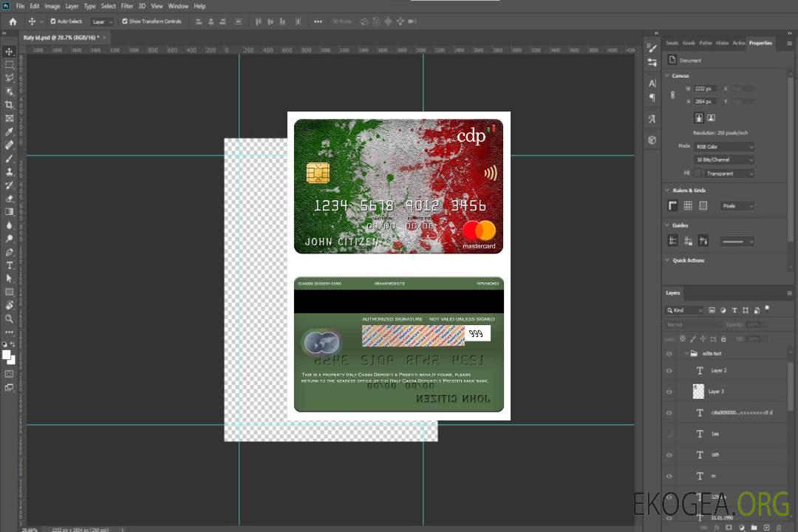Select the Horizontal Type tool
The height and width of the screenshot is (532, 798).
[9, 265]
